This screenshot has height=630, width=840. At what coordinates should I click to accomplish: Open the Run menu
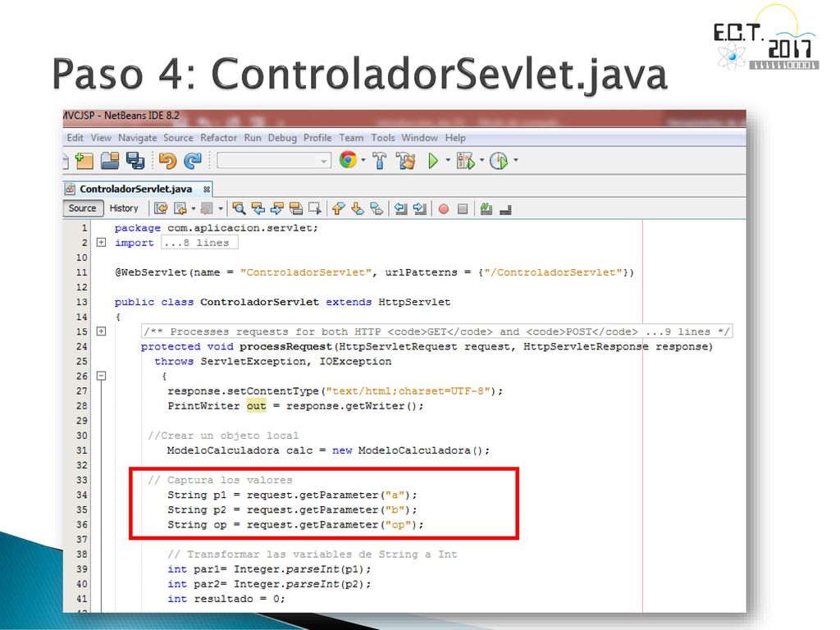click(253, 138)
